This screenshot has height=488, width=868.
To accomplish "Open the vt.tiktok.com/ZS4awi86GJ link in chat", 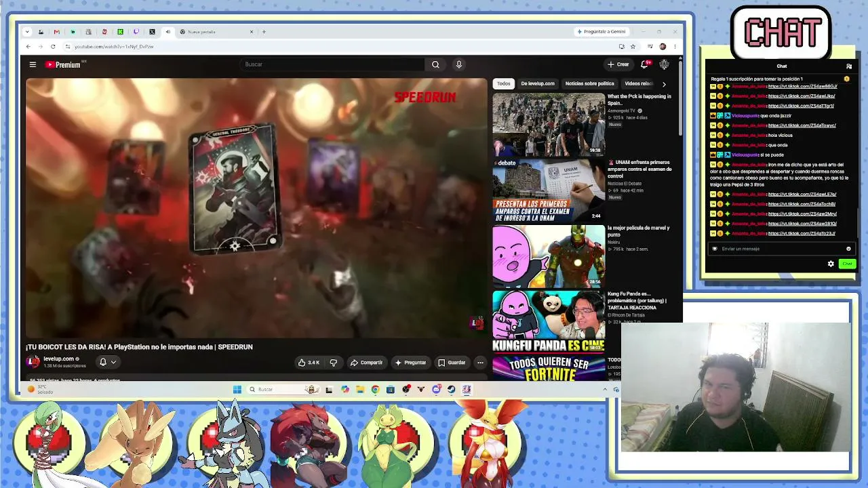I will pyautogui.click(x=802, y=86).
